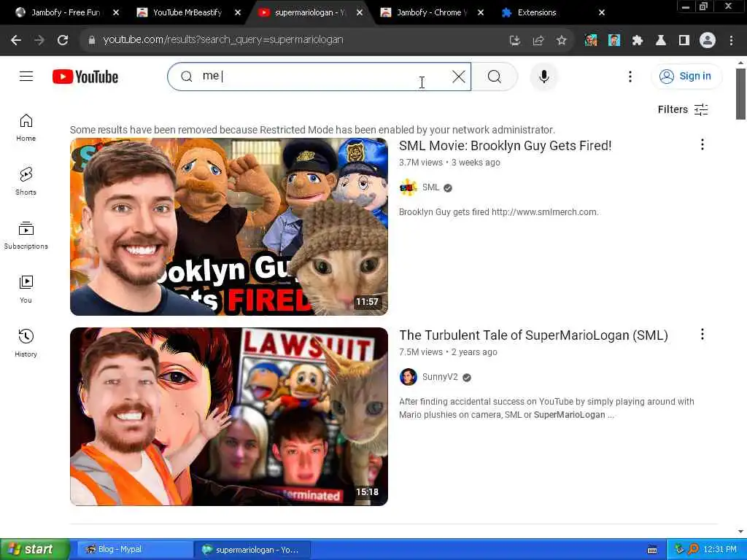Open more actions for Turbulent Tale video
The width and height of the screenshot is (747, 560).
tap(703, 334)
